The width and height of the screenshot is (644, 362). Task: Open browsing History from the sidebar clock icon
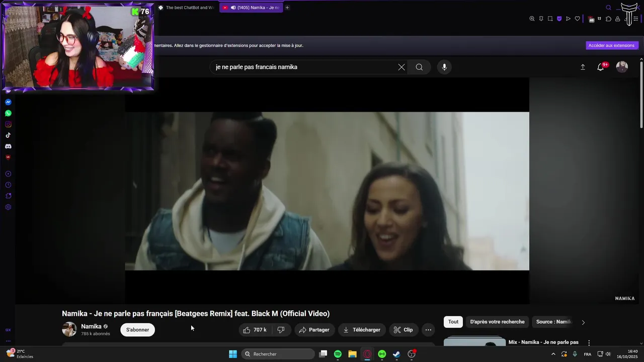click(8, 185)
